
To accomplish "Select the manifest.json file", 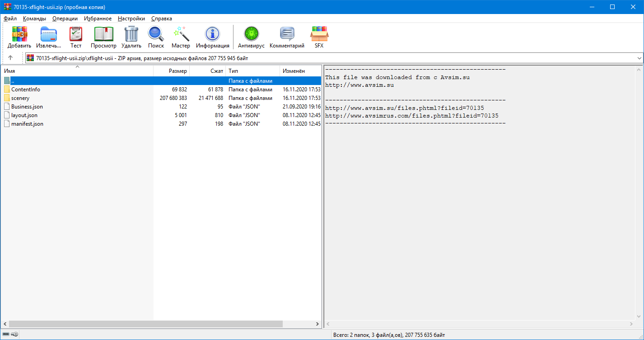I will 27,124.
